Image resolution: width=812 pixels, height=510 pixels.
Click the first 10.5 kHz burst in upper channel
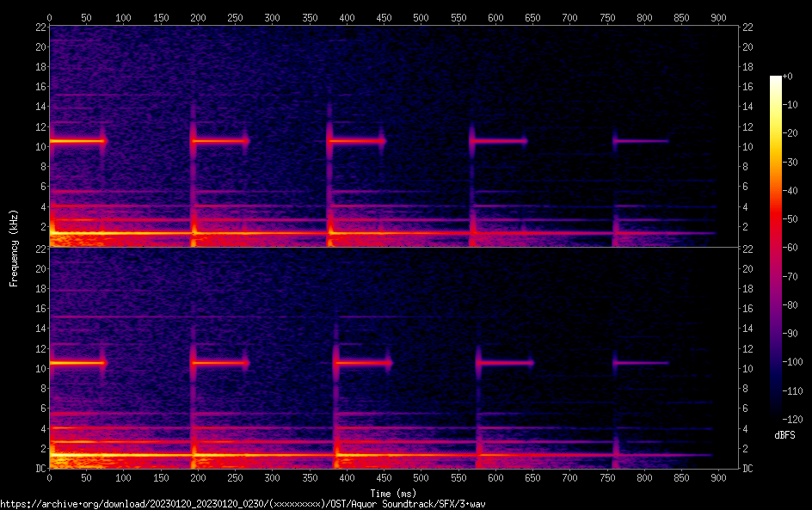[77, 140]
